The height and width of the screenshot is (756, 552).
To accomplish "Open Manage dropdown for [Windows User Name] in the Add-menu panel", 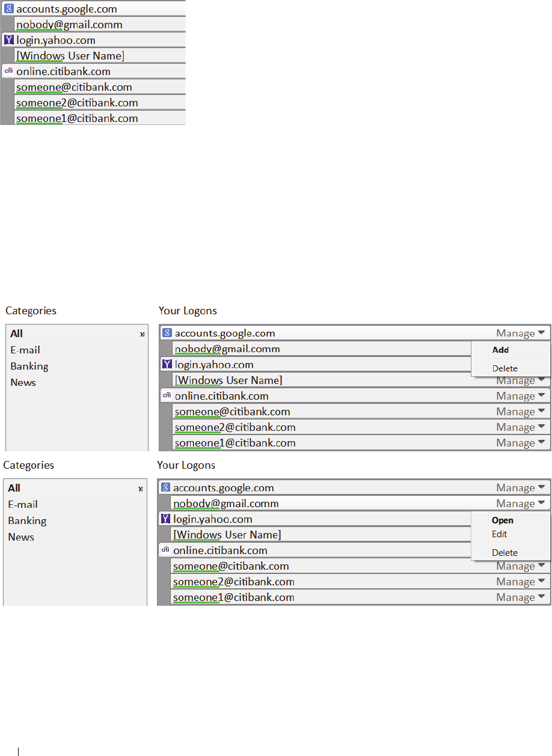I will click(521, 381).
